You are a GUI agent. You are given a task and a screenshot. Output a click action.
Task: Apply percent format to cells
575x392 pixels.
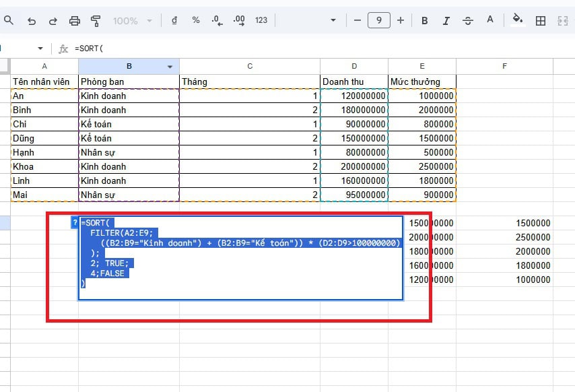pos(196,21)
